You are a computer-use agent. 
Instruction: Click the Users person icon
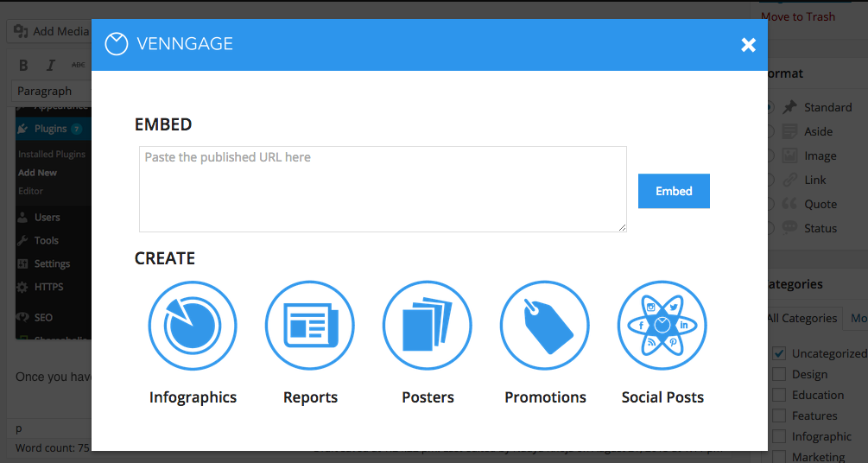point(22,217)
